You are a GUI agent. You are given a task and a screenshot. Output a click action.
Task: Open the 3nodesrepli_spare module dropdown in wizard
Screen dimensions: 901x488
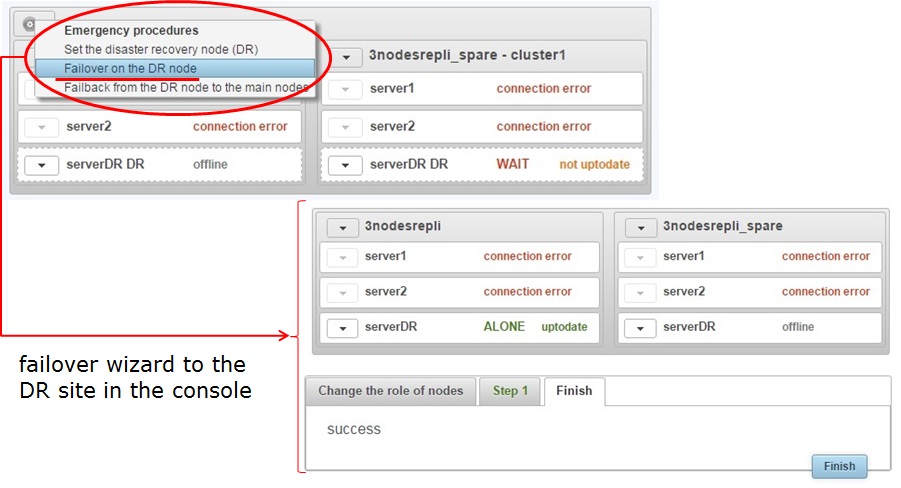point(640,228)
